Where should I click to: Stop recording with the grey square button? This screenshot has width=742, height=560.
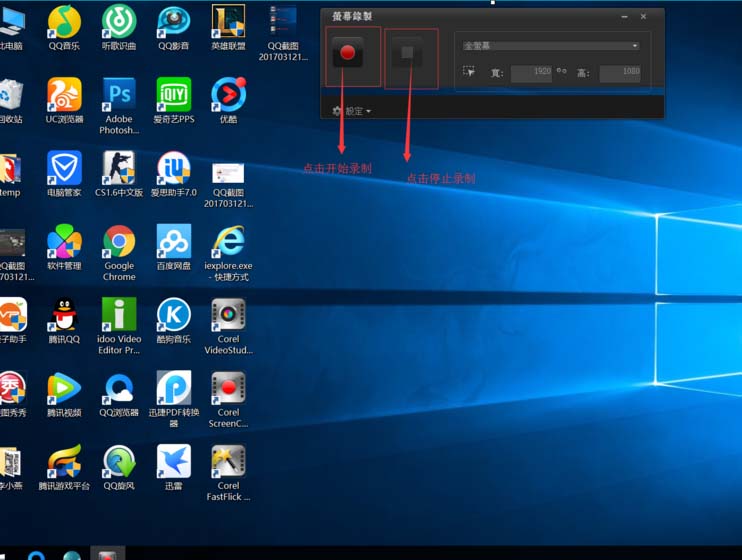(x=407, y=52)
